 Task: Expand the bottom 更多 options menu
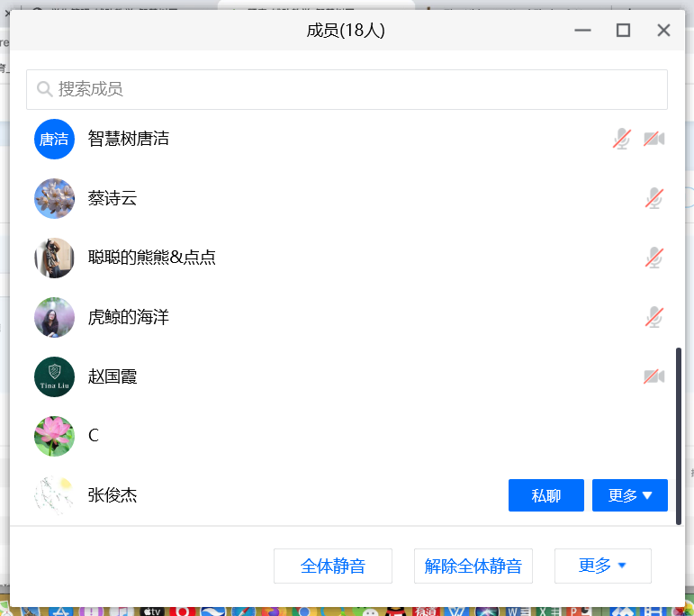[x=602, y=566]
